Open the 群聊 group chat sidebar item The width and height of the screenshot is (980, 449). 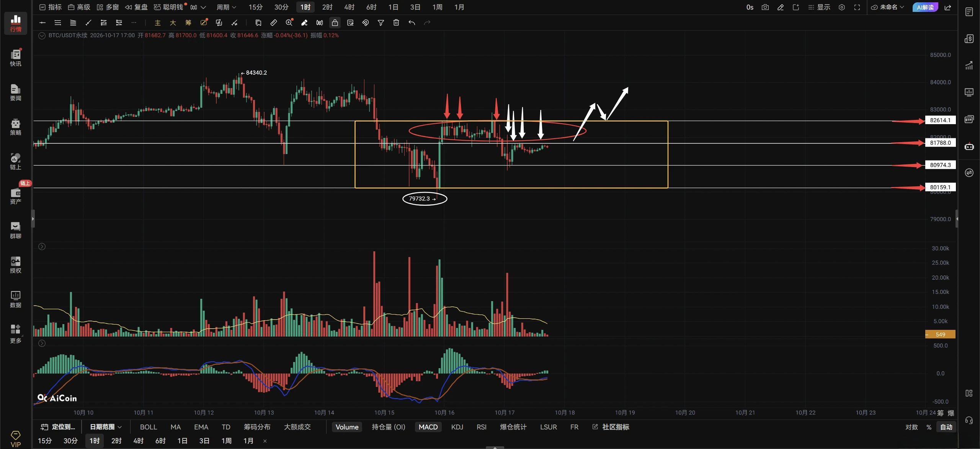click(16, 230)
